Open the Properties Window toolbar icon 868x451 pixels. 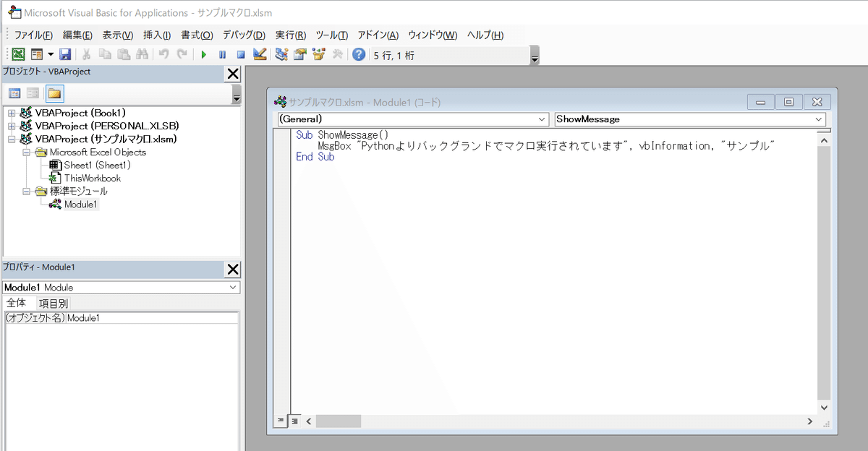(x=299, y=53)
